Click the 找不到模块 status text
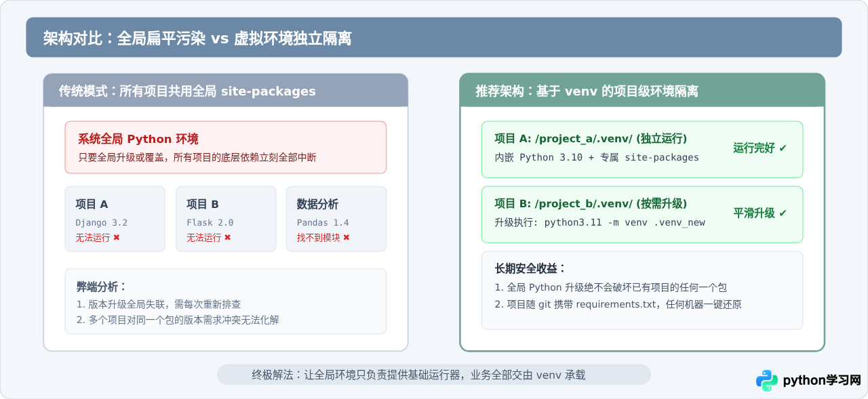The height and width of the screenshot is (399, 868). (318, 238)
